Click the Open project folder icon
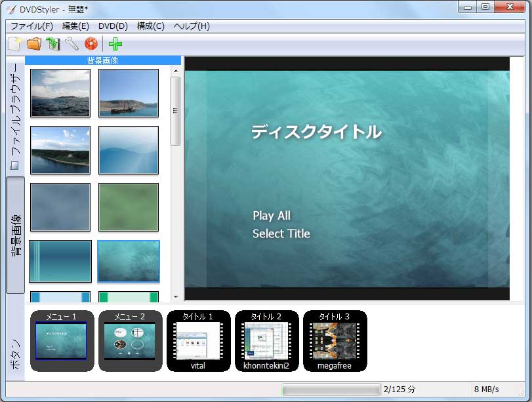Screen dimensions: 532x402 34,44
